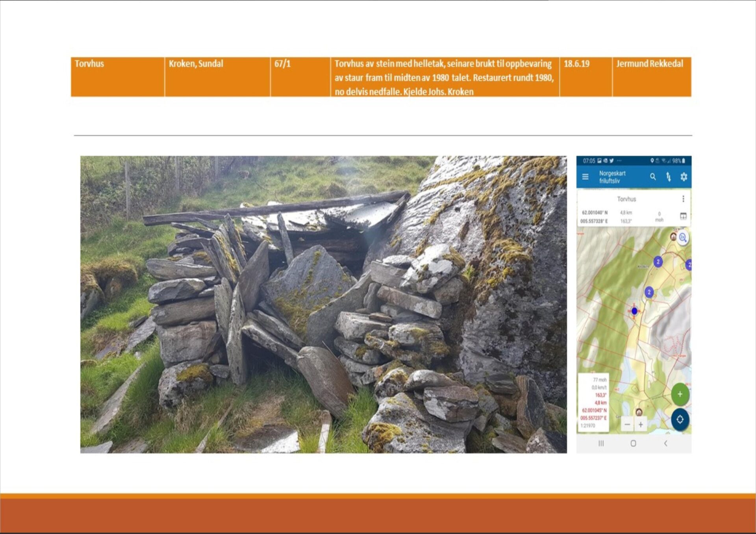
Task: Tap the coordinates info box at map bottom-left
Action: pyautogui.click(x=593, y=402)
